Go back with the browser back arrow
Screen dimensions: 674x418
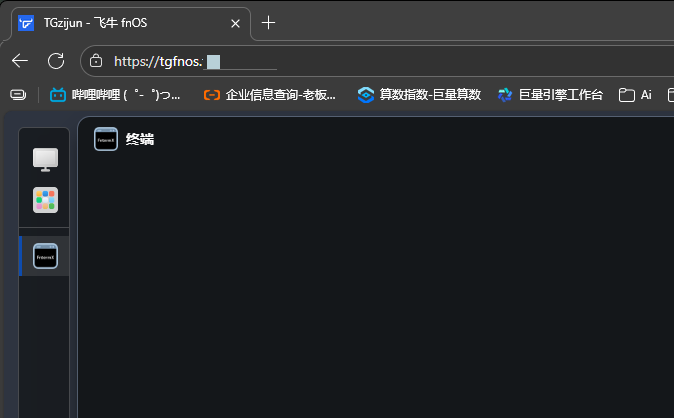coord(20,61)
